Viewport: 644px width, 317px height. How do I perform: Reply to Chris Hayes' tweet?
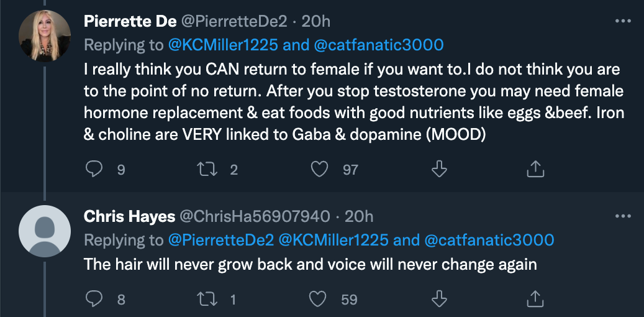[94, 299]
